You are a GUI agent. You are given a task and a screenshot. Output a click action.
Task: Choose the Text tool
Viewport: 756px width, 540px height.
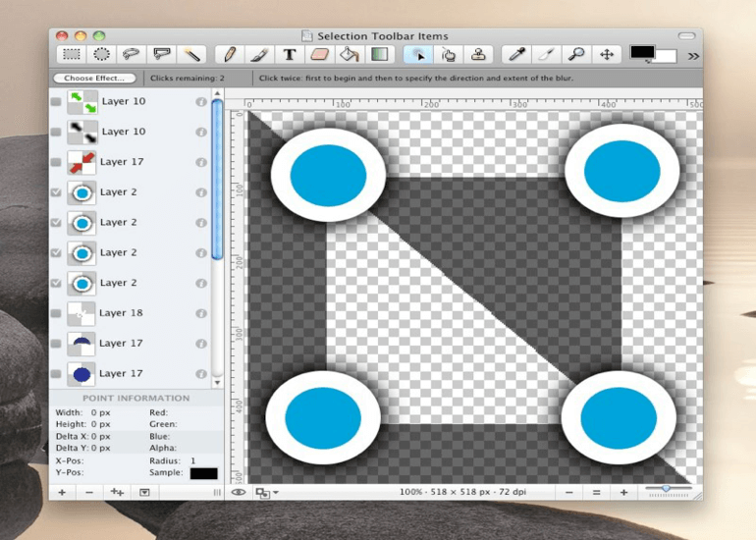[290, 55]
